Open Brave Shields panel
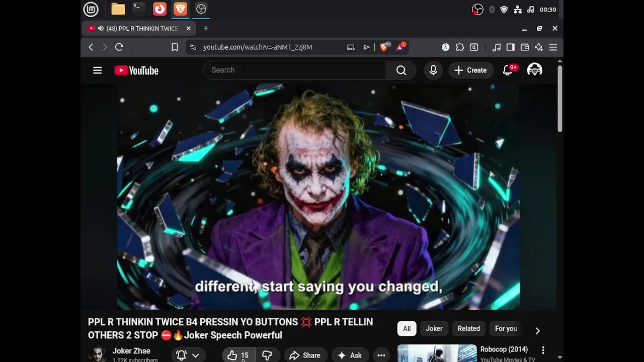The height and width of the screenshot is (362, 644). (x=385, y=47)
